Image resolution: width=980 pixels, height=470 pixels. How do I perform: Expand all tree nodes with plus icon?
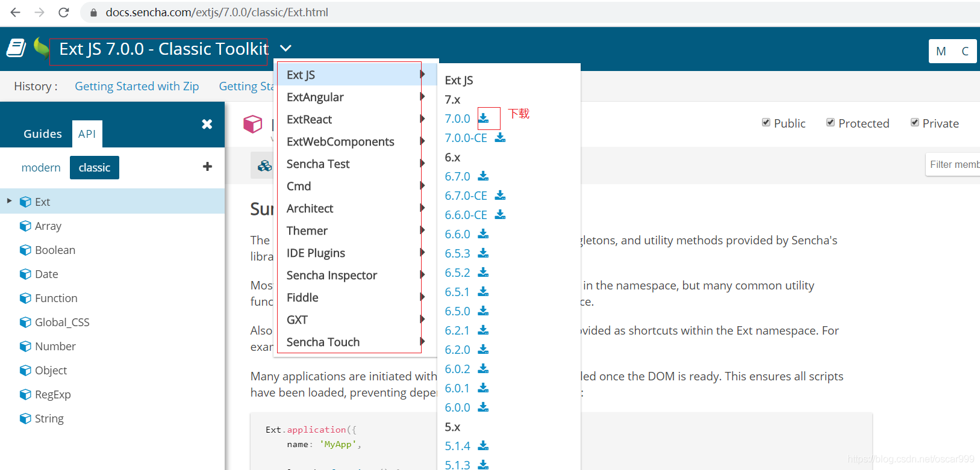click(x=208, y=167)
